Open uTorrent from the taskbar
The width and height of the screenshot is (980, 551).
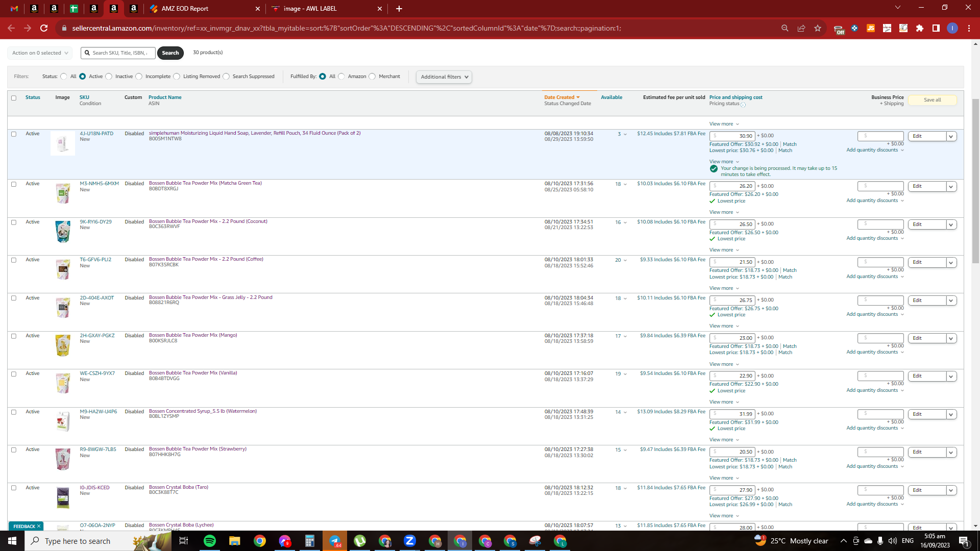pos(360,541)
